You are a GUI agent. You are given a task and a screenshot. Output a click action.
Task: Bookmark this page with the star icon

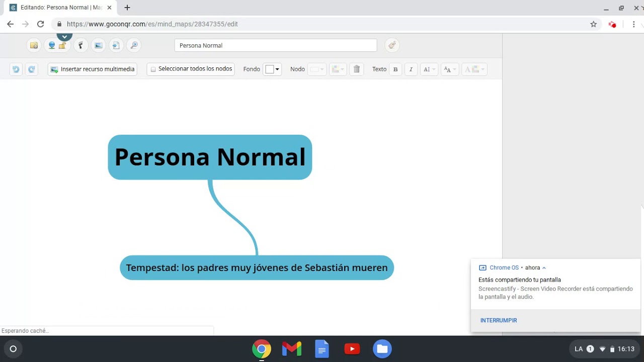point(594,24)
